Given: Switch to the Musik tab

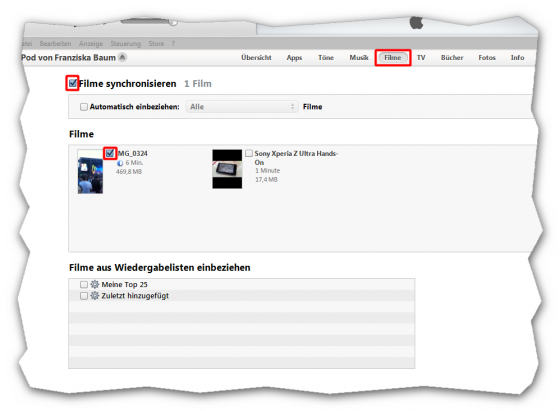Looking at the screenshot, I should pyautogui.click(x=359, y=57).
